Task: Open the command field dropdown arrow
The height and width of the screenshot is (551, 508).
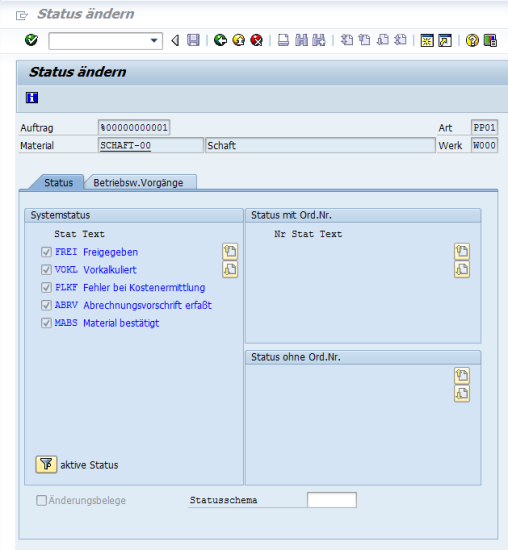Action: point(154,41)
